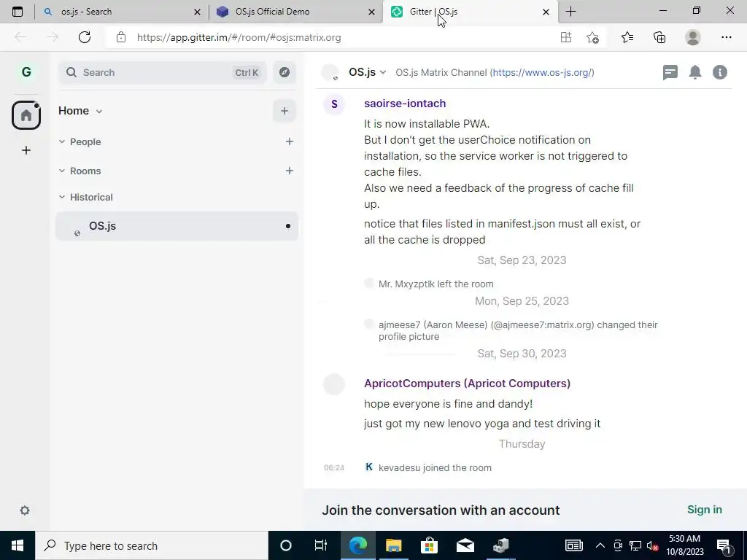Show room info icon in header
Viewport: 747px width, 560px height.
(720, 72)
